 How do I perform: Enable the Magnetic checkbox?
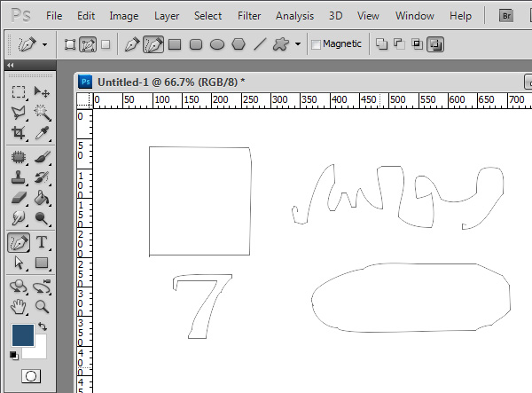point(317,43)
